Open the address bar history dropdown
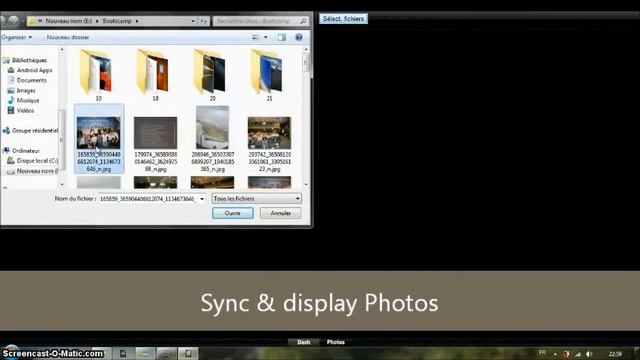 tap(193, 21)
